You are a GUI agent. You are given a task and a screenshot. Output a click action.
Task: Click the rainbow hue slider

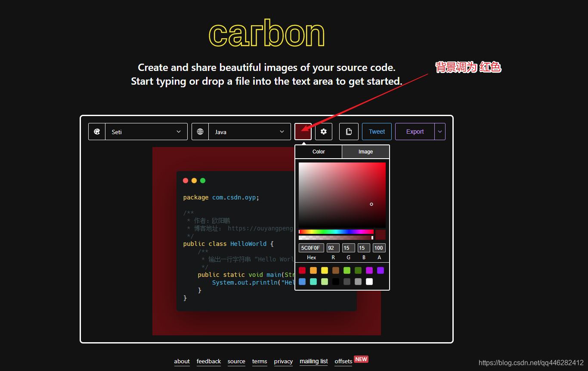(x=336, y=232)
